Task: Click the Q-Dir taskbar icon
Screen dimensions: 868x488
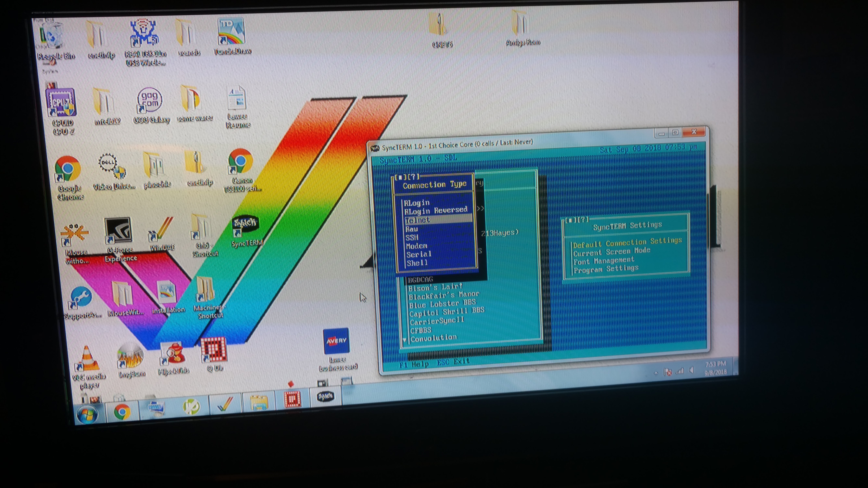Action: point(293,399)
